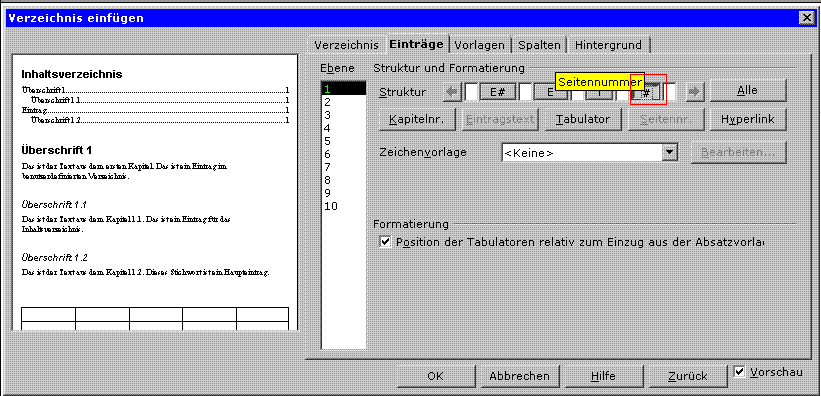Viewport: 821px width, 396px height.
Task: Open the Hintergrund tab
Action: (608, 45)
